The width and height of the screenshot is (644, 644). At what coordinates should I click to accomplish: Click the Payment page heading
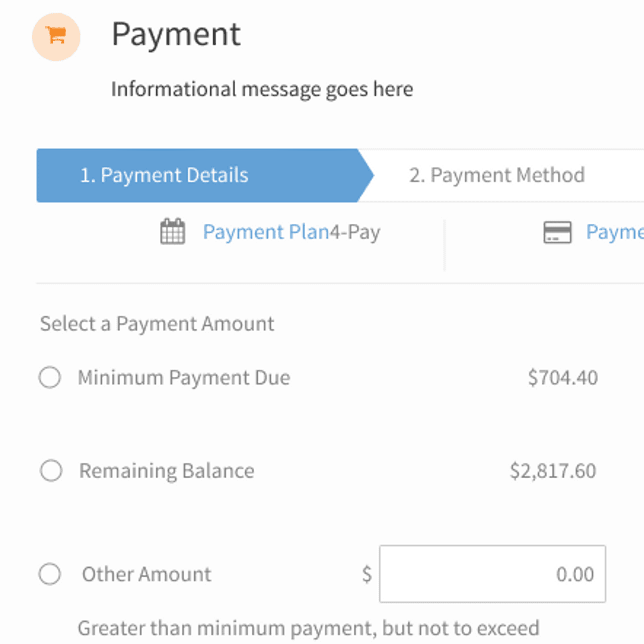(x=176, y=34)
